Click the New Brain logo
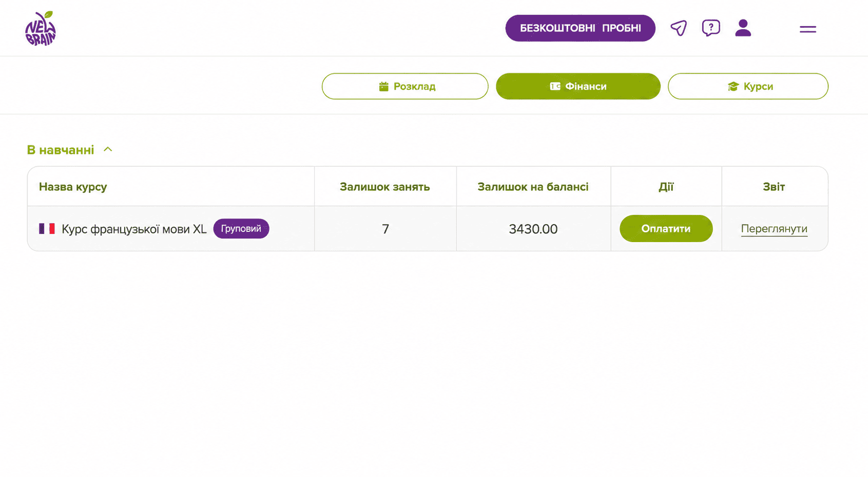This screenshot has width=868, height=477. (41, 29)
